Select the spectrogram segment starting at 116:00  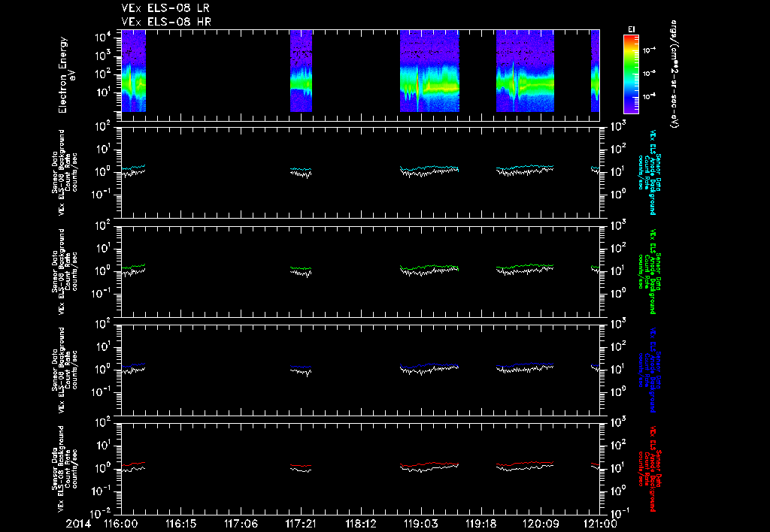[134, 71]
